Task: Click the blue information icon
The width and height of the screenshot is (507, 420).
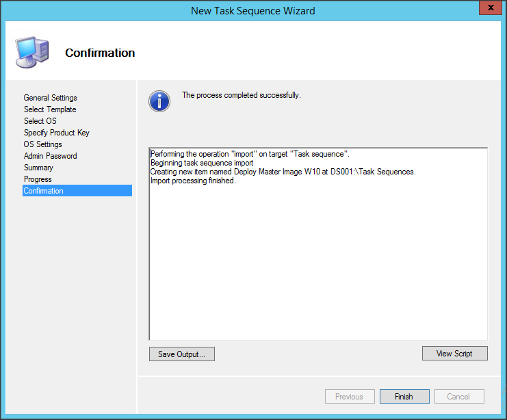Action: tap(159, 101)
